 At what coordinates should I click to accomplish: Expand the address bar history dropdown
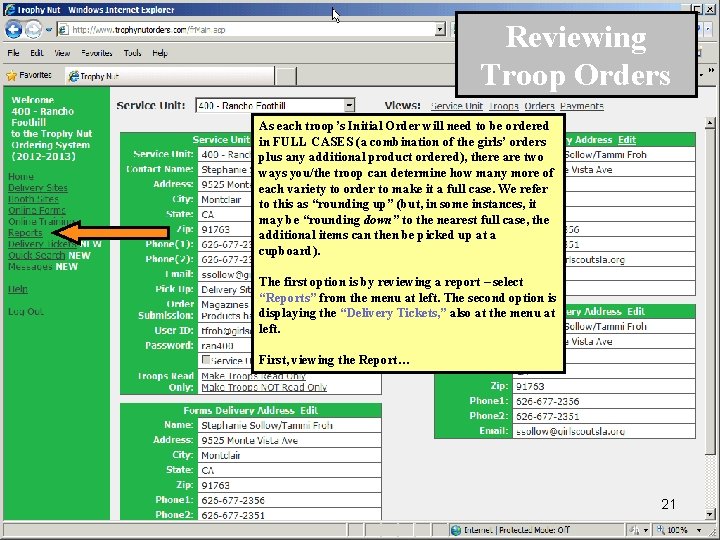click(x=440, y=30)
